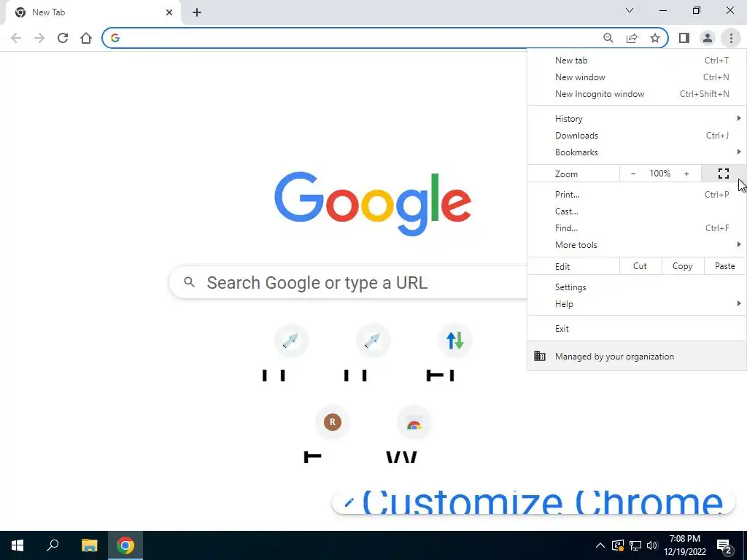
Task: Click the zoom magnifier icon in address bar
Action: click(608, 38)
